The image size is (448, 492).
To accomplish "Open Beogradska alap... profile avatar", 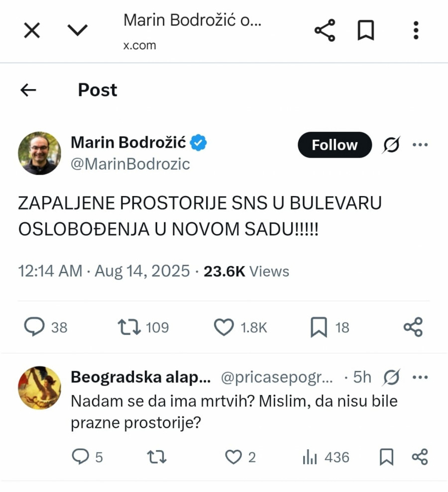I will click(40, 388).
